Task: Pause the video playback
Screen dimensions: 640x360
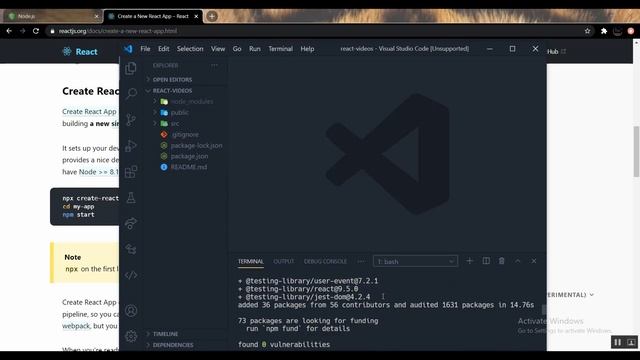Action: [617, 342]
